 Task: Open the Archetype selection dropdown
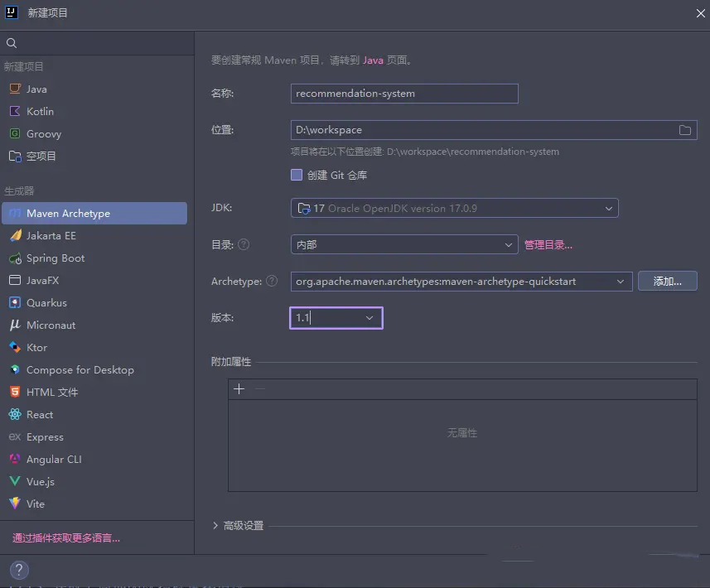click(x=461, y=281)
